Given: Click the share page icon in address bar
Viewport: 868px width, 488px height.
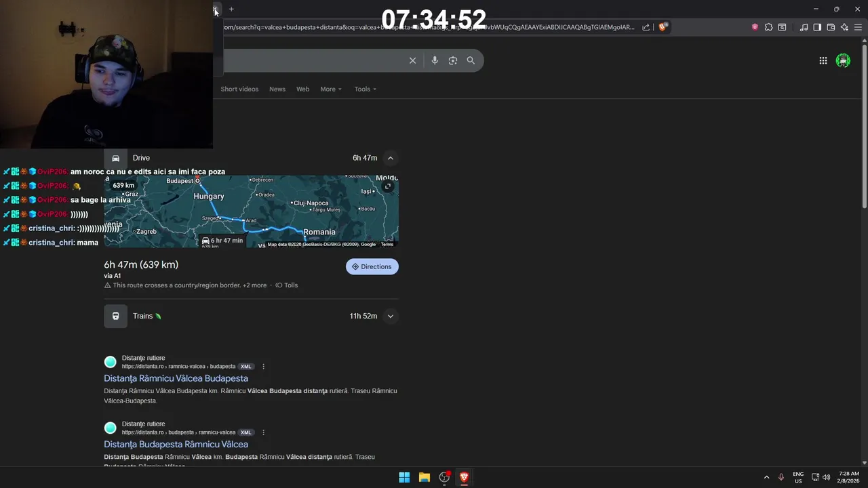Looking at the screenshot, I should [646, 27].
